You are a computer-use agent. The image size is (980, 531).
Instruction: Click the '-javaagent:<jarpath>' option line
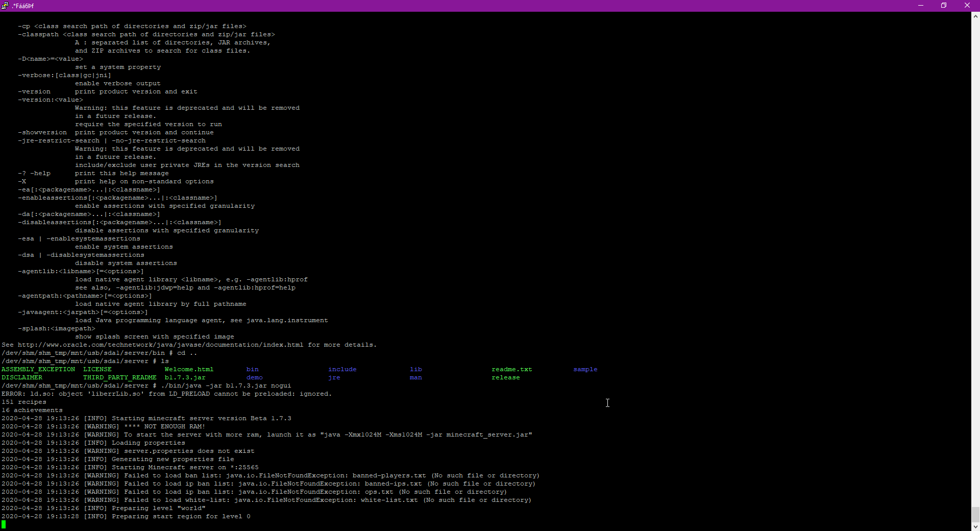click(83, 312)
